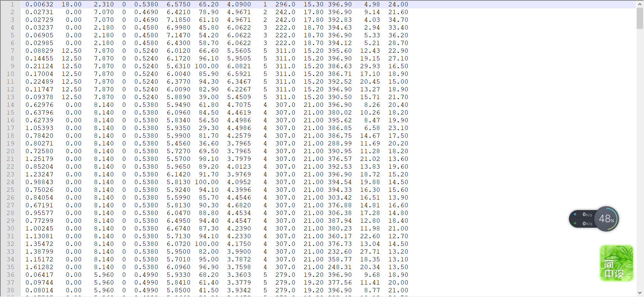Click the value 0.63796
Viewport: 644px width, 297px height.
point(39,113)
